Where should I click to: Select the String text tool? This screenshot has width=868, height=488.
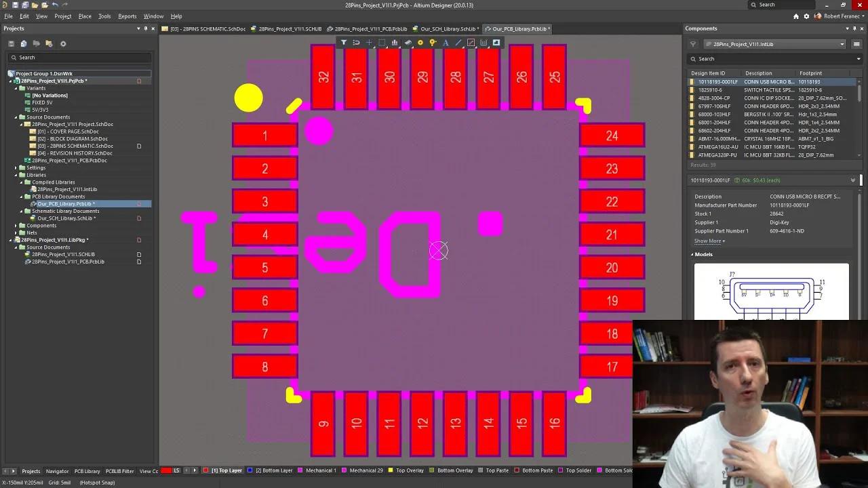pyautogui.click(x=446, y=42)
